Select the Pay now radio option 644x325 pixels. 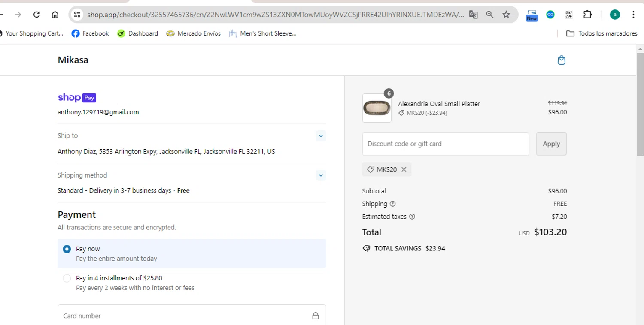67,249
